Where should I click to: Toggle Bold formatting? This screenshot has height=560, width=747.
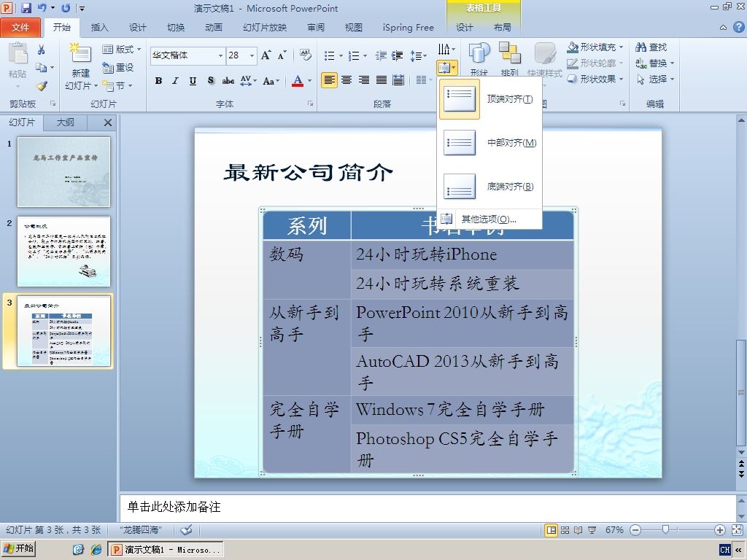[x=158, y=81]
